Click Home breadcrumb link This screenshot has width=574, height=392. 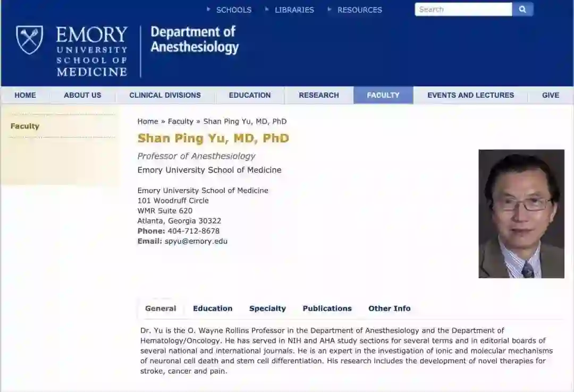tap(148, 122)
